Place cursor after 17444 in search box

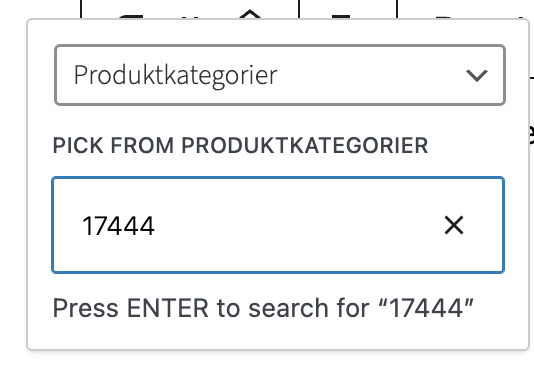tap(156, 226)
